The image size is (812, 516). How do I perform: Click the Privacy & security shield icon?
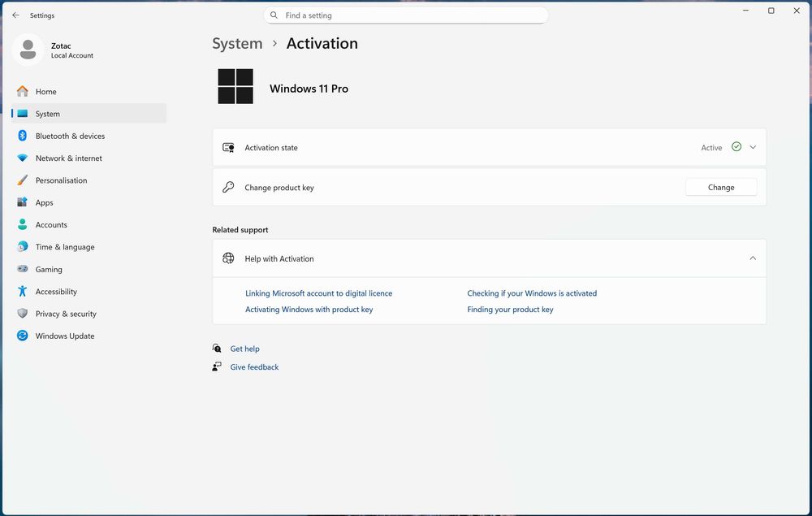click(x=23, y=314)
